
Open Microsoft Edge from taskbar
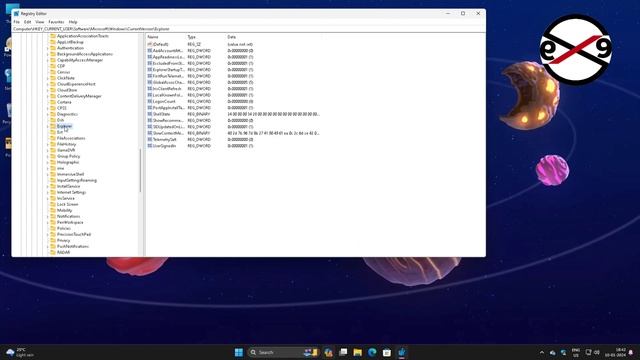(x=372, y=352)
